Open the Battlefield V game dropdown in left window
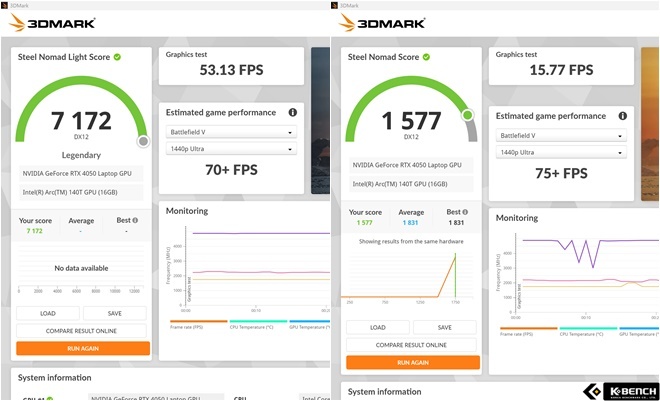Viewport: 660px width, 401px height. tap(231, 132)
